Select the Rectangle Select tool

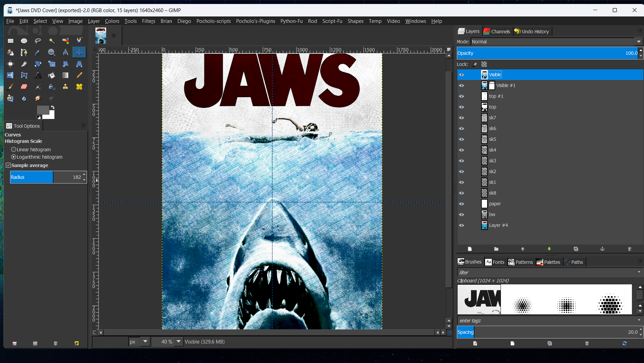(x=10, y=41)
